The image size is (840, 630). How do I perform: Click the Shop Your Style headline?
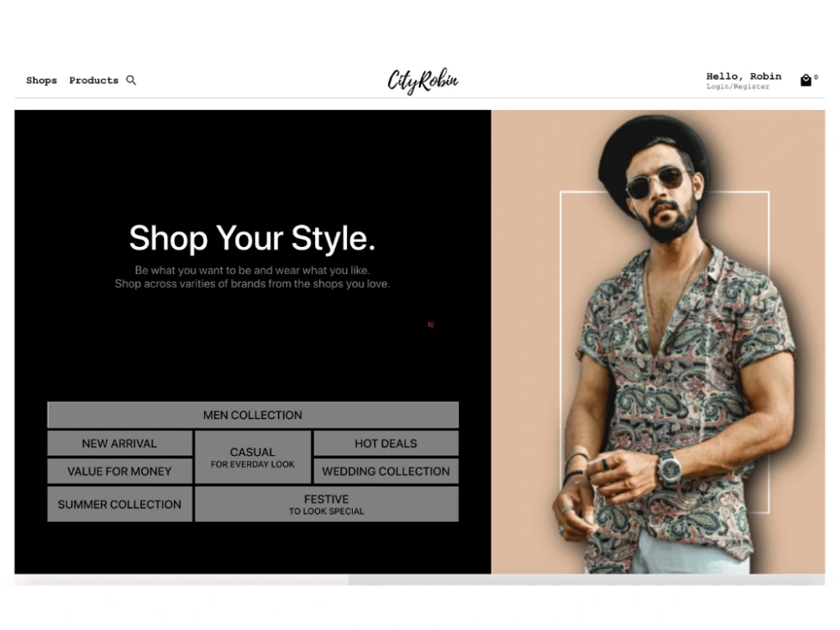(x=252, y=238)
